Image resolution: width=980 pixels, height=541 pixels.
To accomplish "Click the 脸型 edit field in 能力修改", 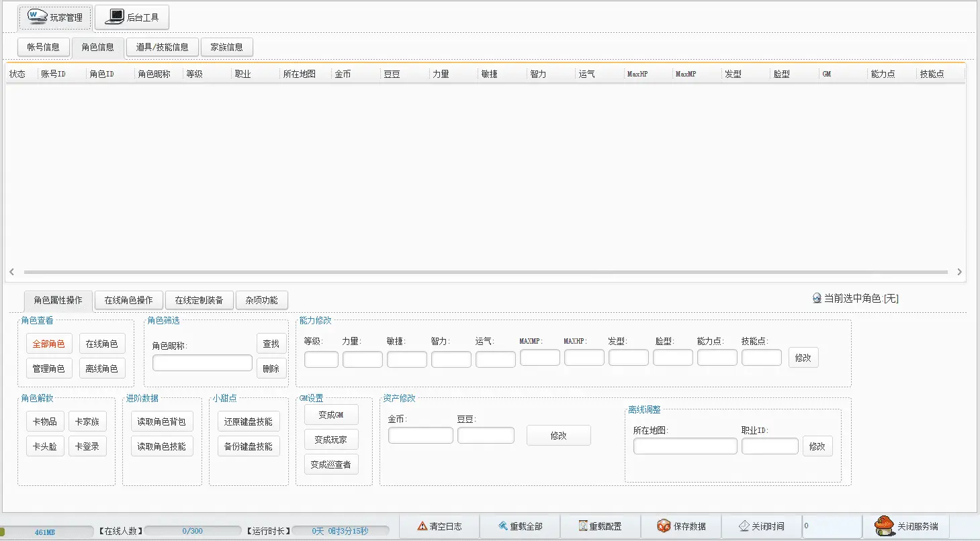I will [673, 357].
